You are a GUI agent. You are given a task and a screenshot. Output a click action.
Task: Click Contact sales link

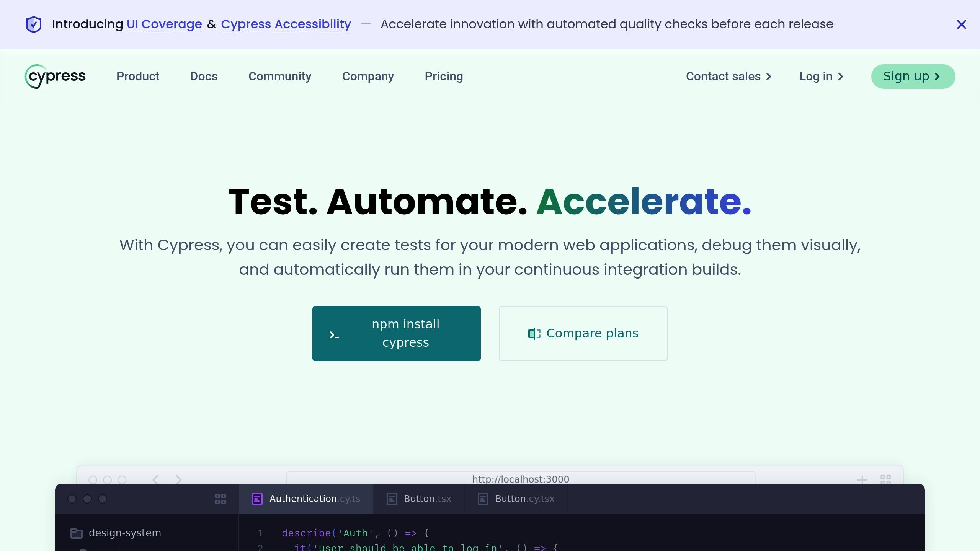tap(729, 77)
